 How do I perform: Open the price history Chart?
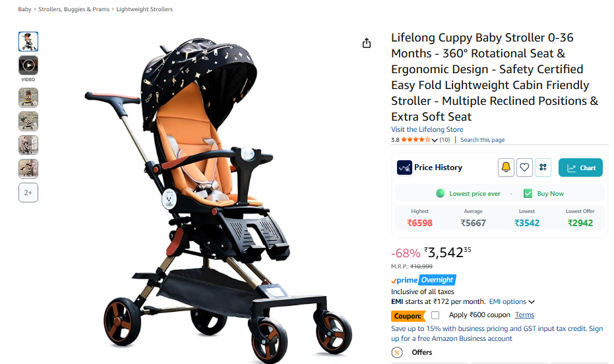coord(580,167)
